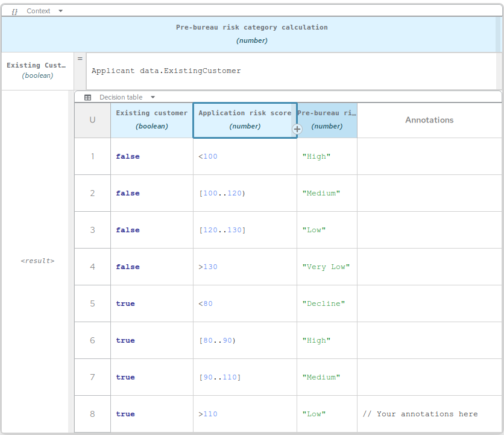Image resolution: width=504 pixels, height=435 pixels.
Task: Click the [80..90) condition cell
Action: tap(245, 340)
